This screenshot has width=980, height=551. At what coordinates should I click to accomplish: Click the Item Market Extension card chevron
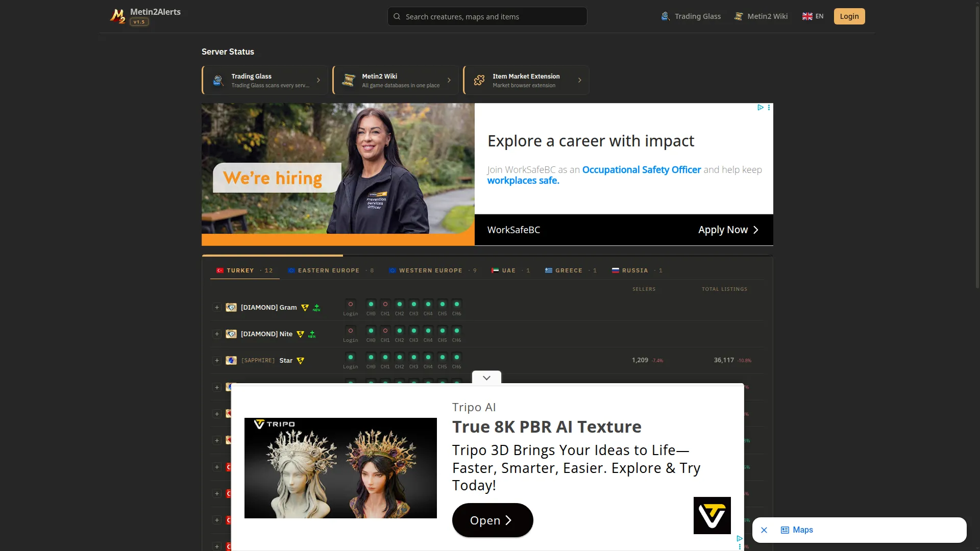click(x=580, y=80)
